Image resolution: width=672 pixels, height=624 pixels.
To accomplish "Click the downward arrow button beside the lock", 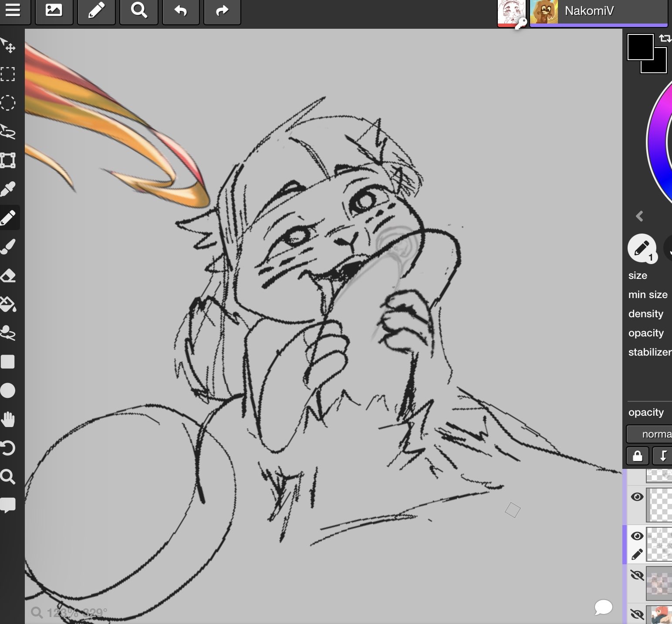I will 662,456.
